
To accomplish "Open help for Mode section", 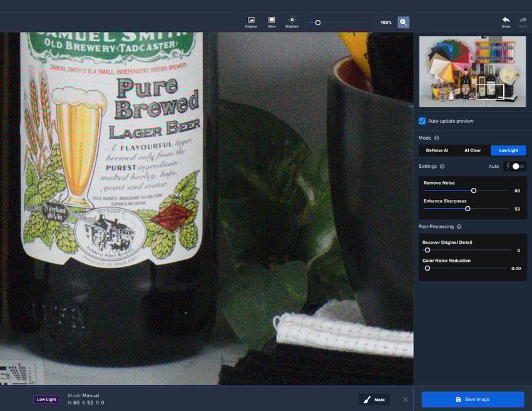I will [437, 138].
